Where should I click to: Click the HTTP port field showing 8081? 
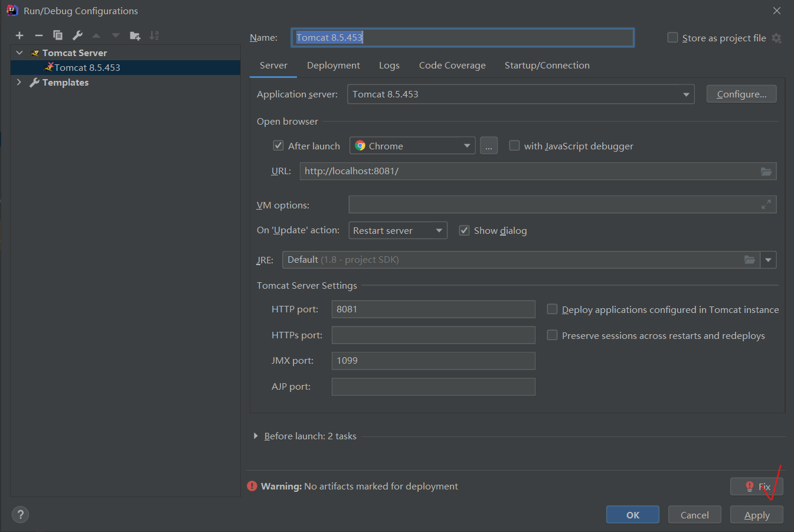[x=433, y=309]
